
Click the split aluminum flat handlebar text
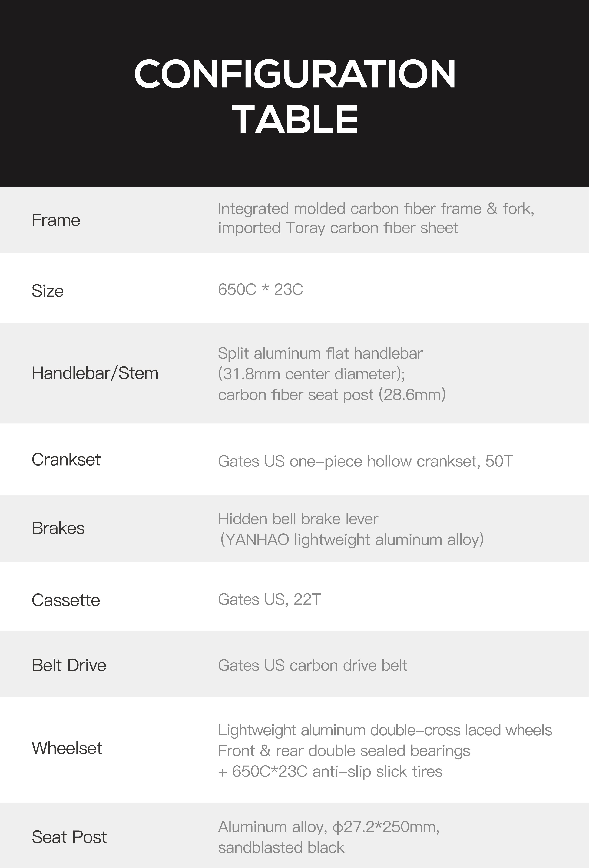320,353
